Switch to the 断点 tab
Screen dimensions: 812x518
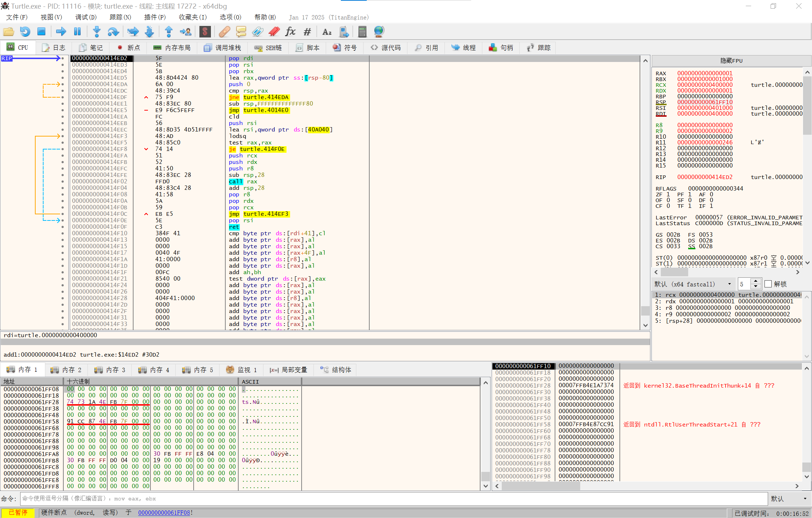(129, 48)
